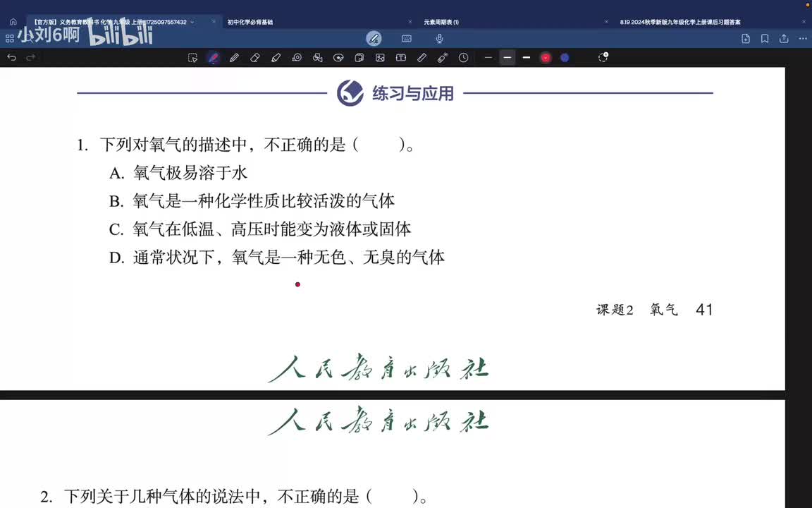Choose the eraser tool
812x508 pixels.
pos(254,58)
